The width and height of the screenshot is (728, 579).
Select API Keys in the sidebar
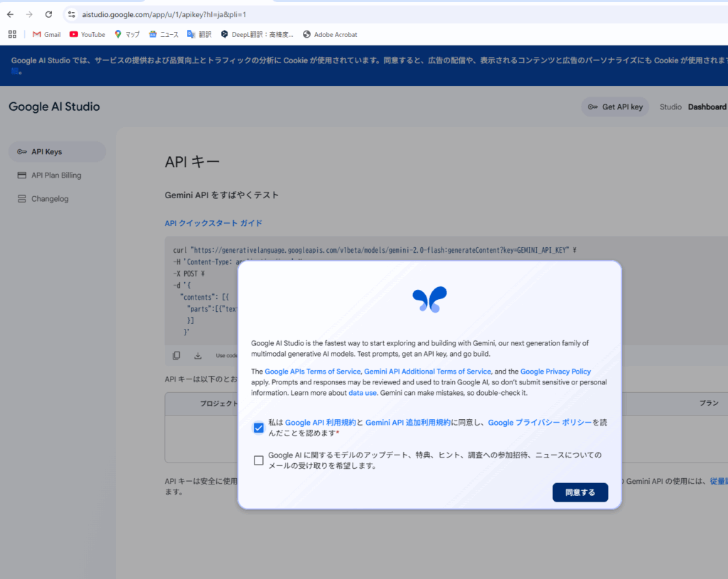(57, 152)
